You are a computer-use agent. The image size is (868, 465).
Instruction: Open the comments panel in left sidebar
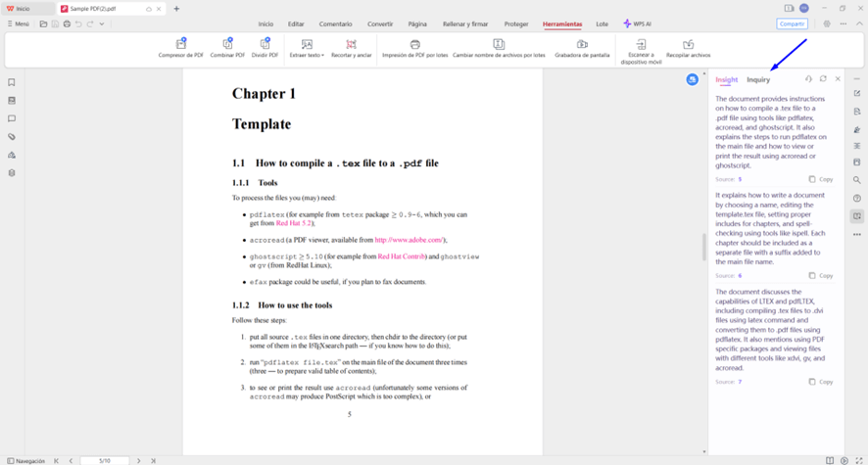click(12, 118)
